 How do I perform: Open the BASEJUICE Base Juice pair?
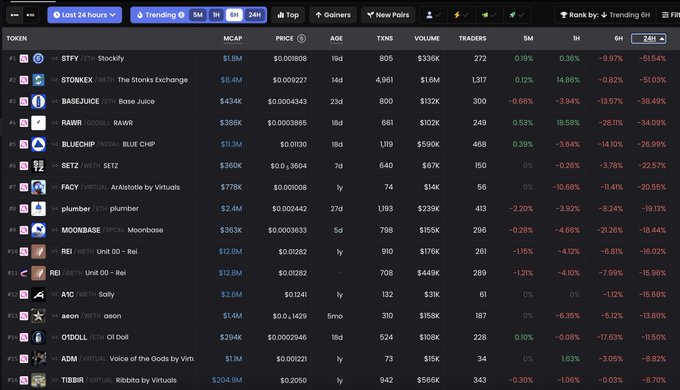point(108,101)
